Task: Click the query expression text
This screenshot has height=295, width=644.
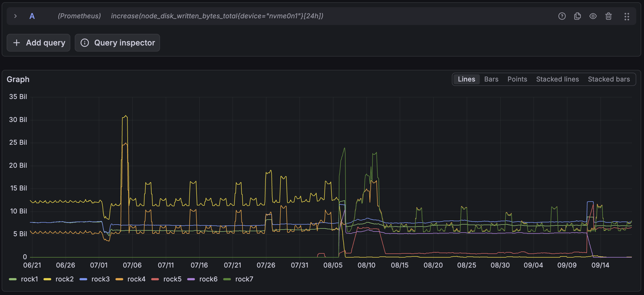Action: (x=217, y=16)
